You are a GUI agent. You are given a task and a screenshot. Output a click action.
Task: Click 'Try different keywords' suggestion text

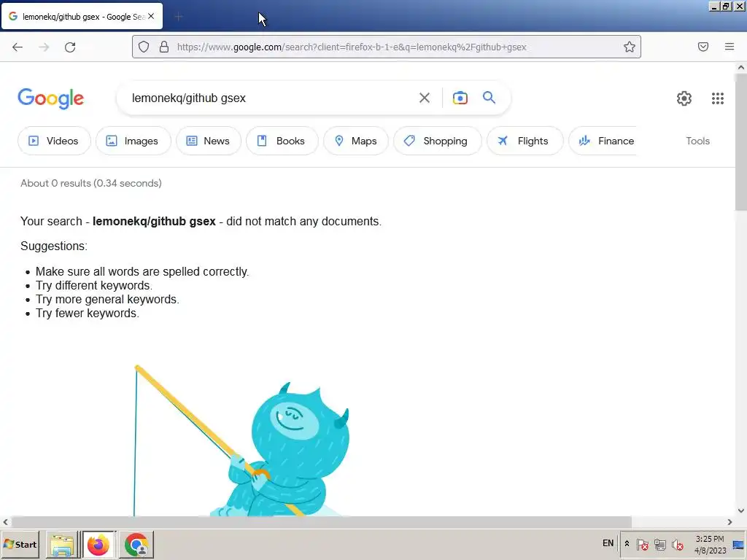click(94, 285)
